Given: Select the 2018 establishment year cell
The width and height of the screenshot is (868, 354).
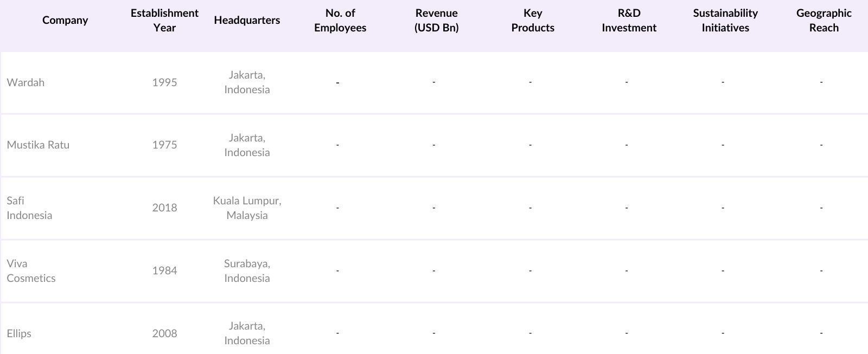Looking at the screenshot, I should 164,208.
